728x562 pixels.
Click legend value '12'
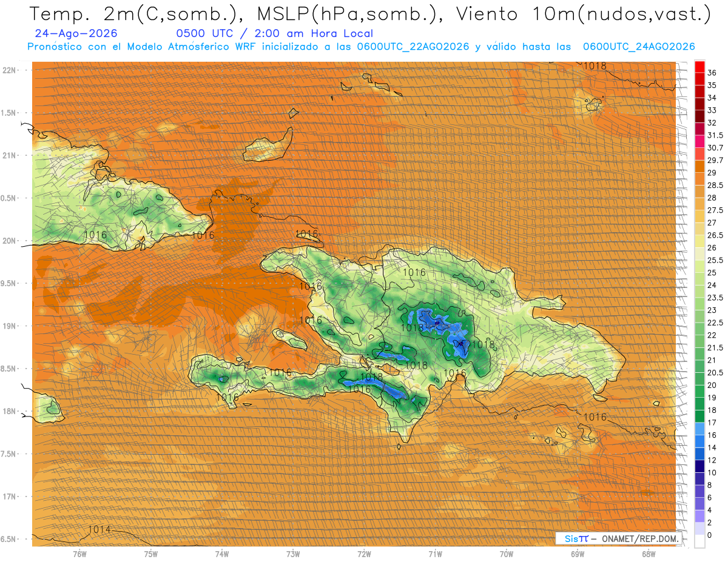tap(712, 460)
